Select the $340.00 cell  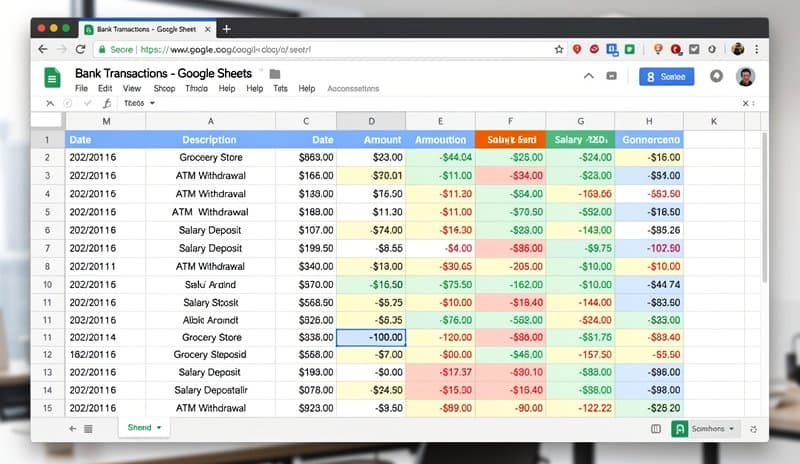306,266
